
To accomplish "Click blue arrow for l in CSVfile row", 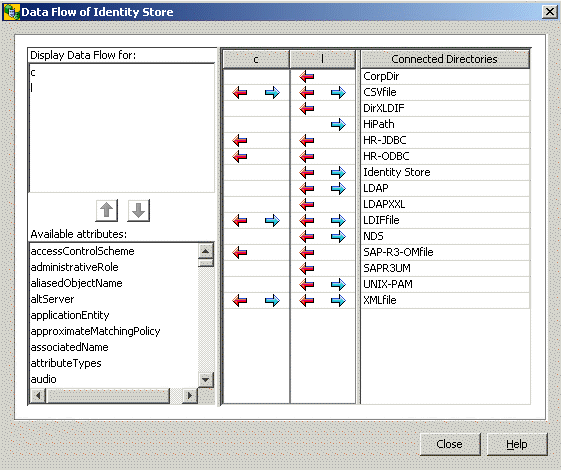I will (338, 92).
